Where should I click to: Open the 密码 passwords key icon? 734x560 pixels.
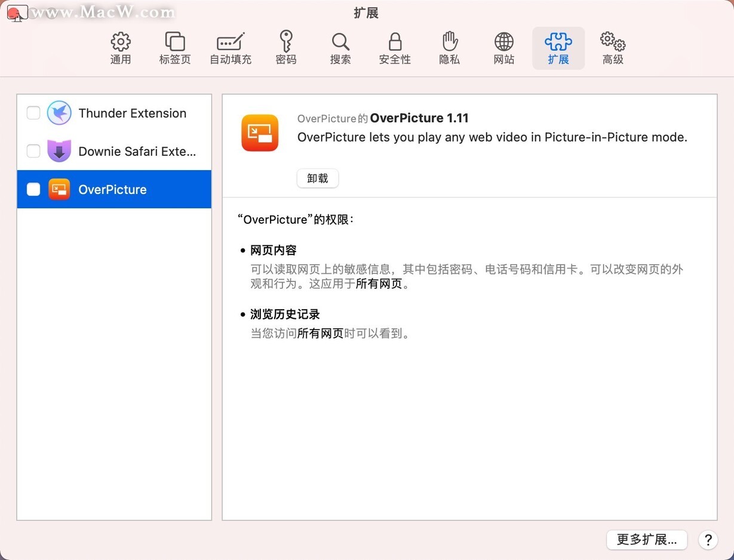(x=286, y=41)
